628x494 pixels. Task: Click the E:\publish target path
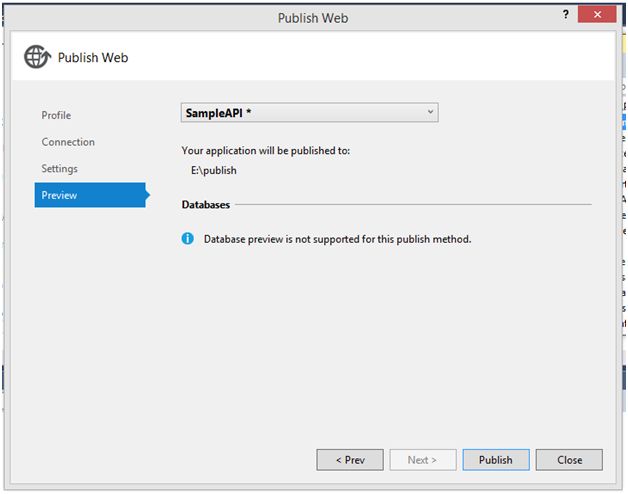click(x=214, y=170)
